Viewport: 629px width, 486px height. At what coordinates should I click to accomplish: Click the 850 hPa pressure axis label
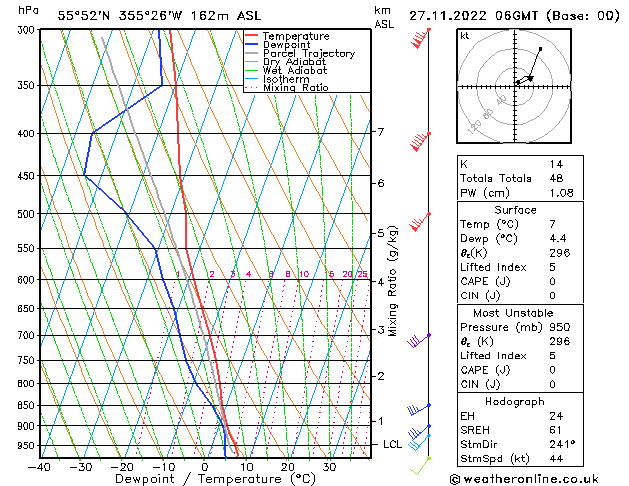tap(26, 406)
